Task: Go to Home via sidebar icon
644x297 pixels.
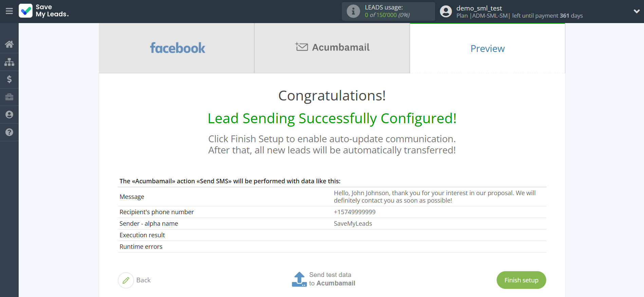Action: [9, 44]
